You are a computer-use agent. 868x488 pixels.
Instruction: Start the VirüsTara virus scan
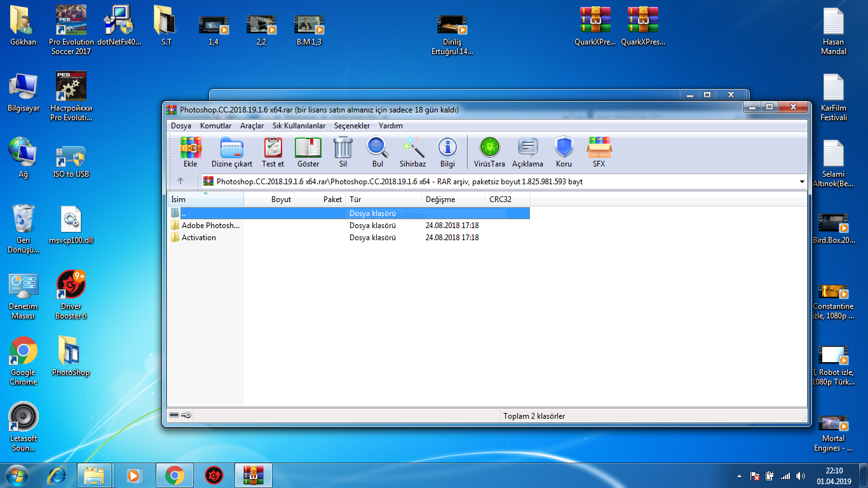pyautogui.click(x=489, y=152)
